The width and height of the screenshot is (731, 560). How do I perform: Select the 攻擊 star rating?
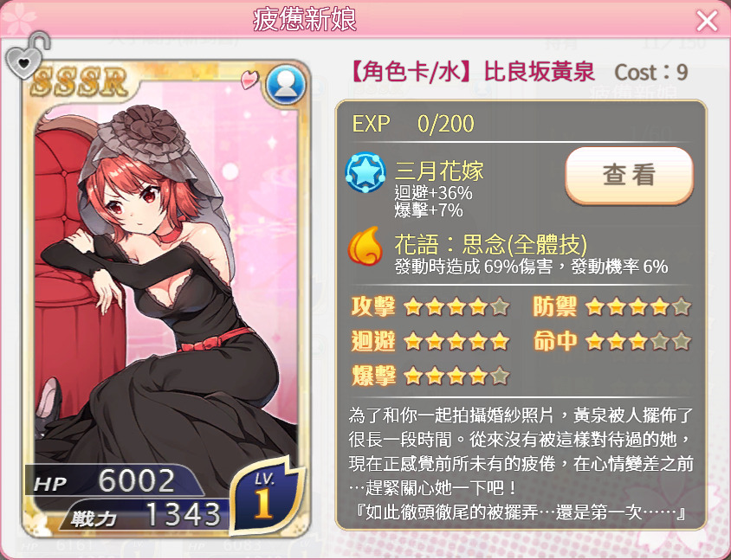click(456, 307)
